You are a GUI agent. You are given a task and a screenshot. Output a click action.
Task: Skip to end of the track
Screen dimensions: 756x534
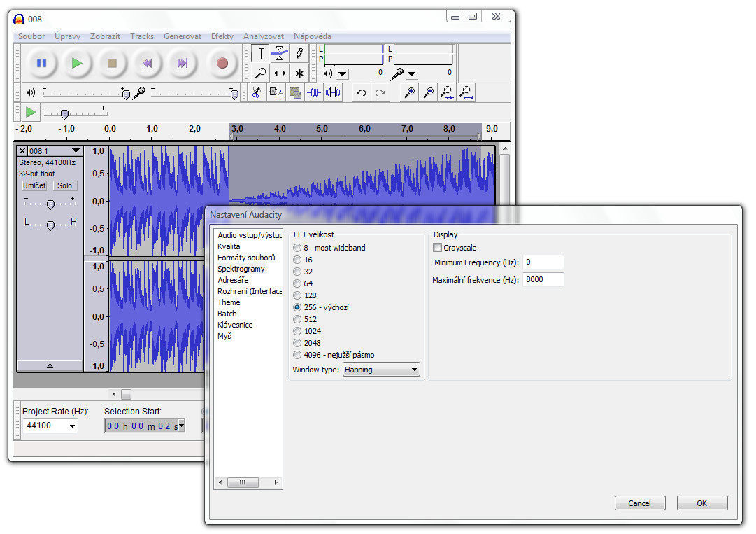click(182, 63)
